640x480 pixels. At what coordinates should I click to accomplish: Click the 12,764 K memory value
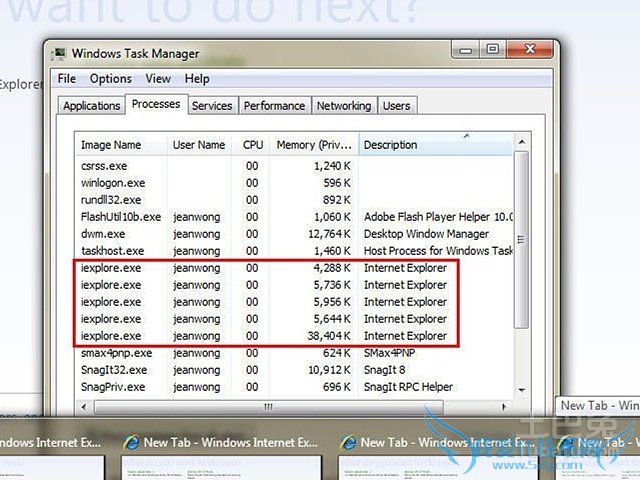(x=329, y=234)
